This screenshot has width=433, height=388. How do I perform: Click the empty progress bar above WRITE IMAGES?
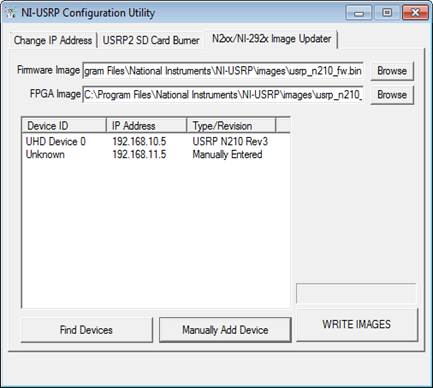pyautogui.click(x=356, y=293)
